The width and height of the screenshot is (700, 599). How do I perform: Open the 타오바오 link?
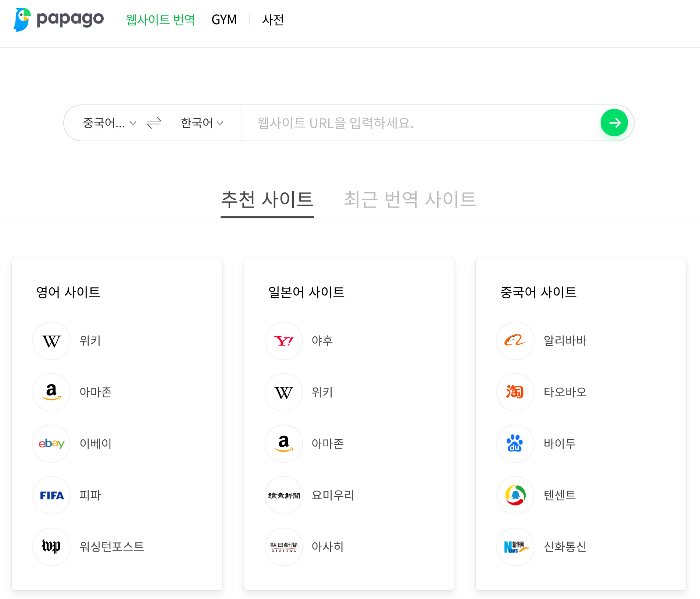(565, 392)
